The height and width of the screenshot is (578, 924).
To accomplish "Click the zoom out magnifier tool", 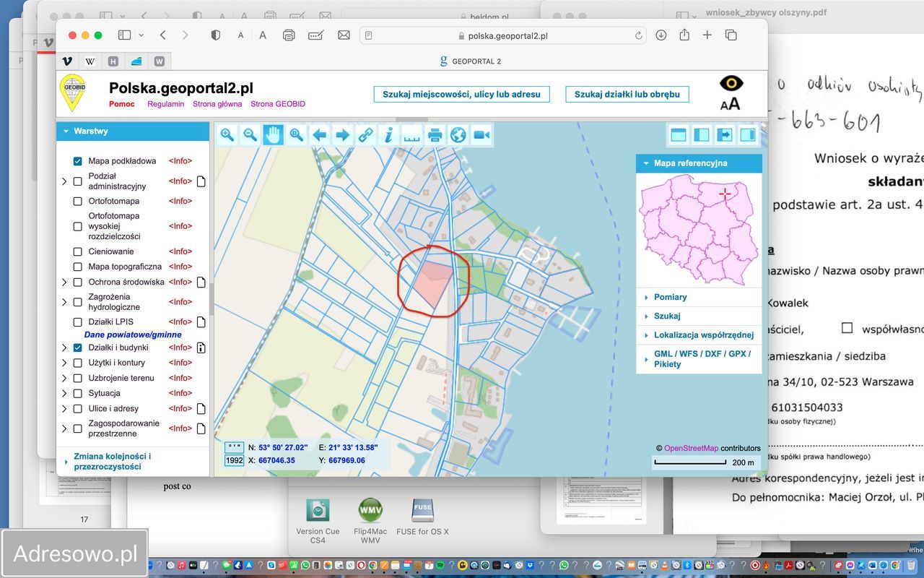I will 250,135.
